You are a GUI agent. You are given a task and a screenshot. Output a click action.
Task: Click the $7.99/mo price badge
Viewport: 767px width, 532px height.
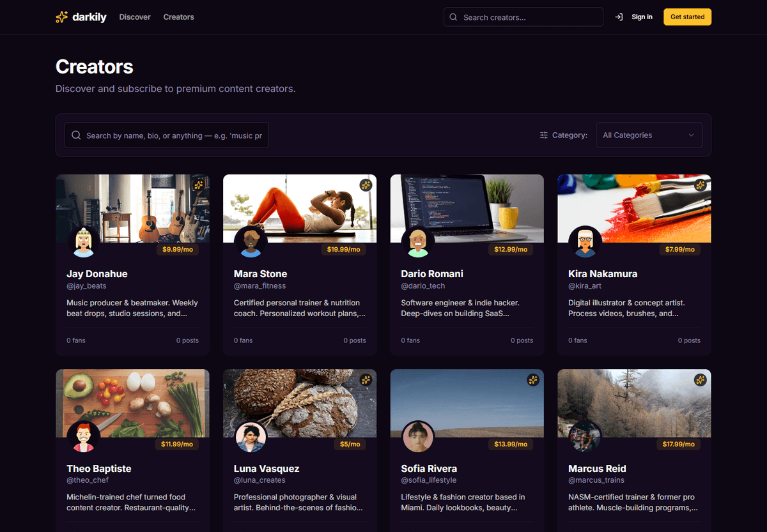(x=679, y=250)
